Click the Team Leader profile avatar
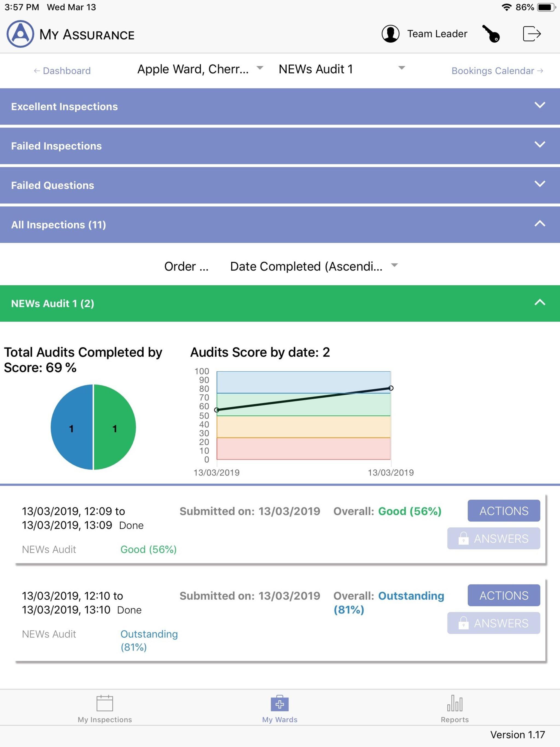The width and height of the screenshot is (560, 747). (x=390, y=34)
